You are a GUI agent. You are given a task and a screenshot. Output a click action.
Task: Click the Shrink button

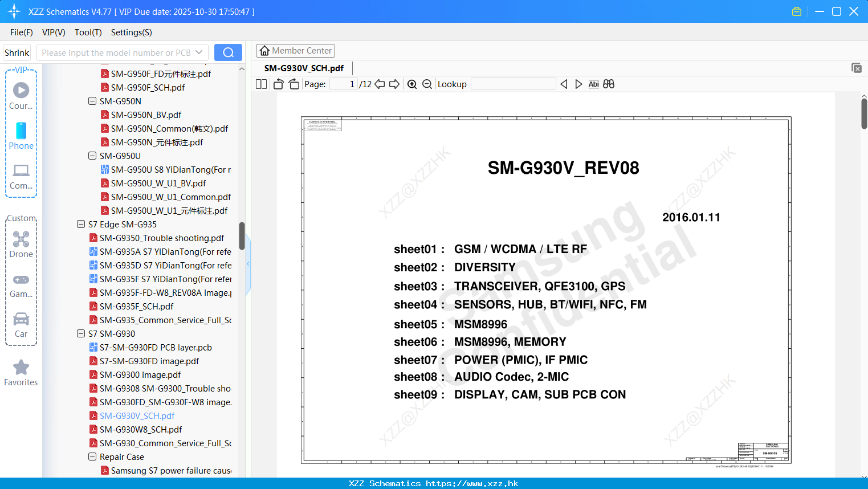17,52
